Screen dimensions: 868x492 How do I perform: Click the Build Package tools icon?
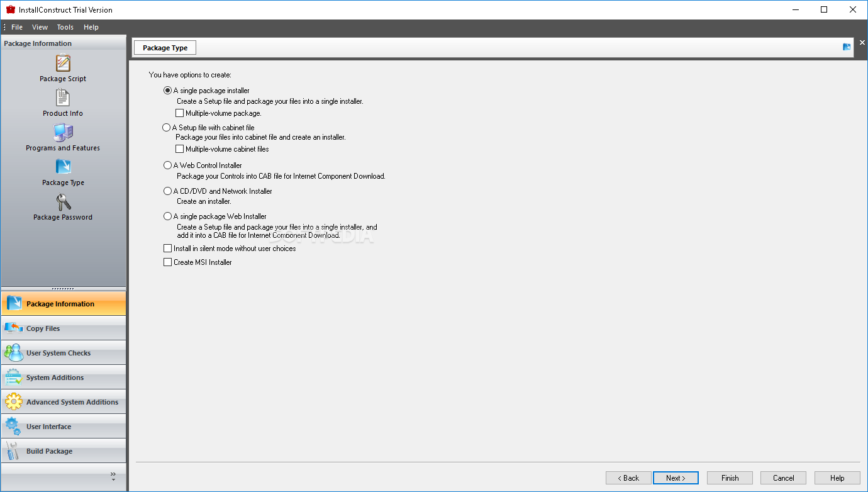click(x=14, y=450)
